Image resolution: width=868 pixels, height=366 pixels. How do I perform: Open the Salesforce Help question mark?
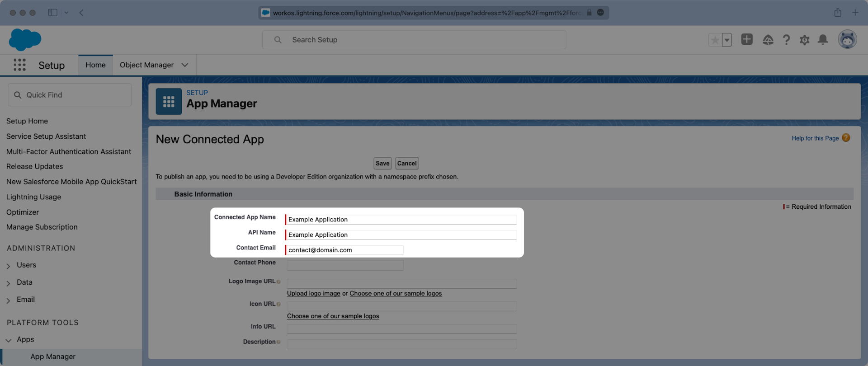click(786, 40)
